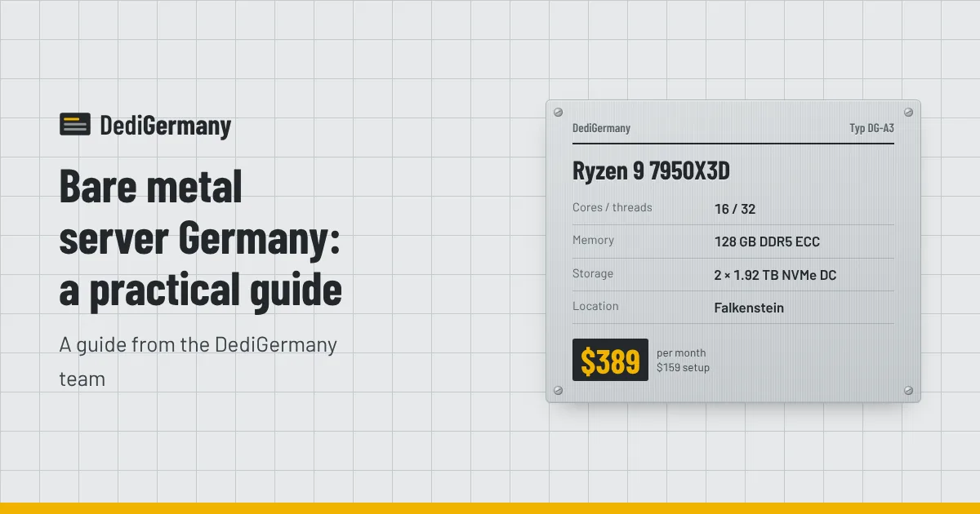The image size is (980, 514).
Task: Click the 'Cores / threads' row label
Action: pyautogui.click(x=612, y=207)
